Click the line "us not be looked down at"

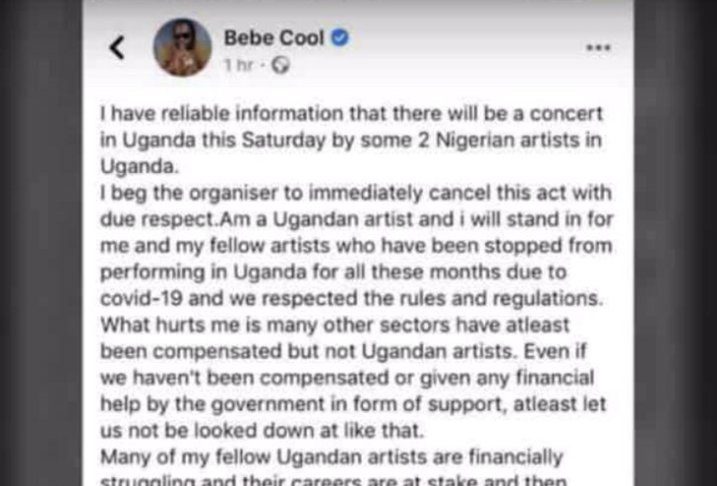[x=269, y=426]
